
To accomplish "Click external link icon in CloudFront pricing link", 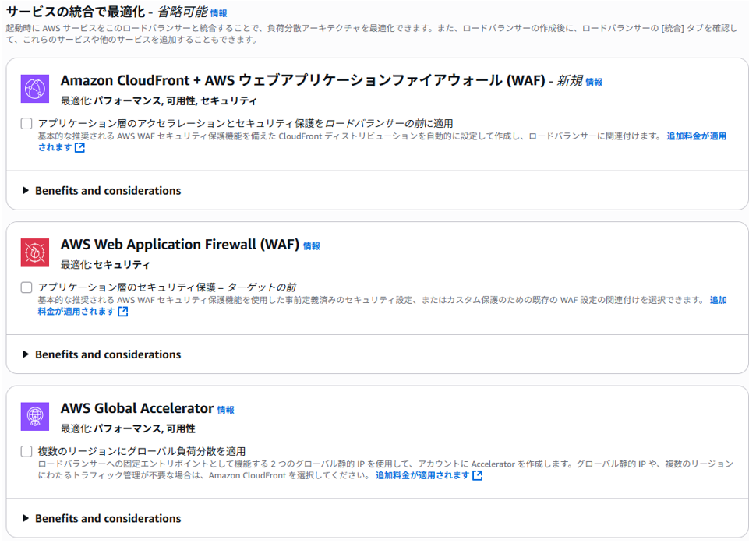I will click(80, 147).
